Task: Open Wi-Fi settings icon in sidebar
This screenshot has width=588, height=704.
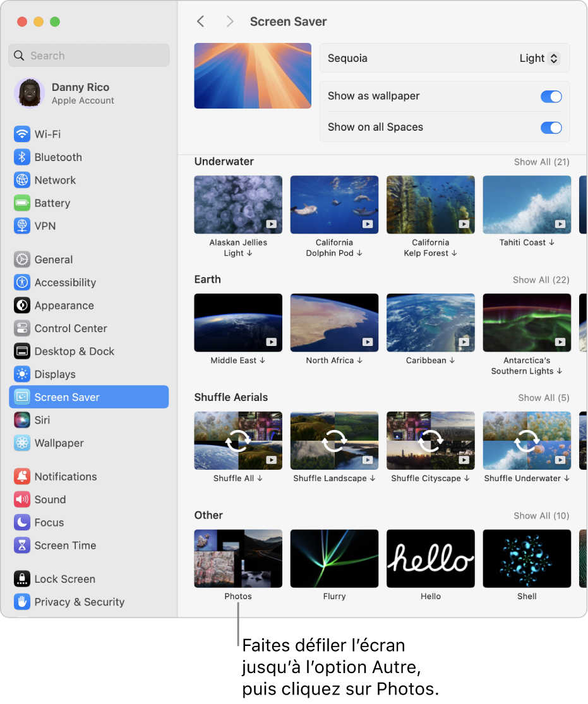Action: pyautogui.click(x=21, y=134)
